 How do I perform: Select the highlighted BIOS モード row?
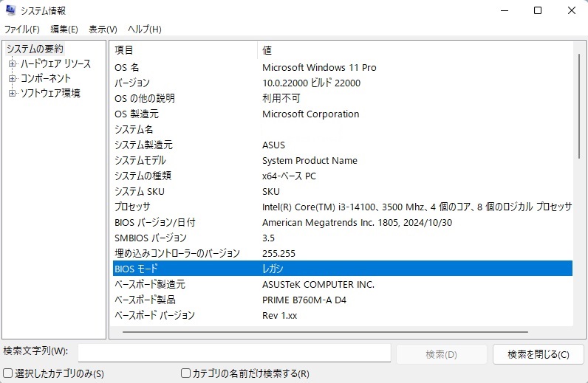coord(343,269)
